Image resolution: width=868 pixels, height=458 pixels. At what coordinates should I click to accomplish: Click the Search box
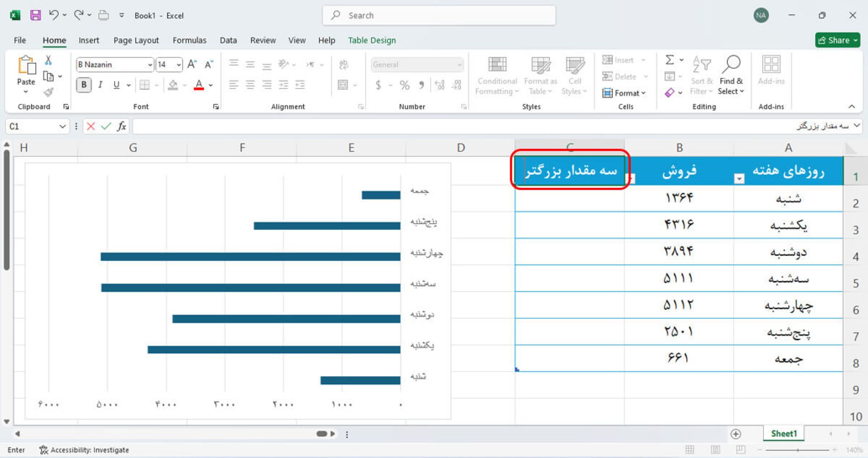(x=439, y=15)
